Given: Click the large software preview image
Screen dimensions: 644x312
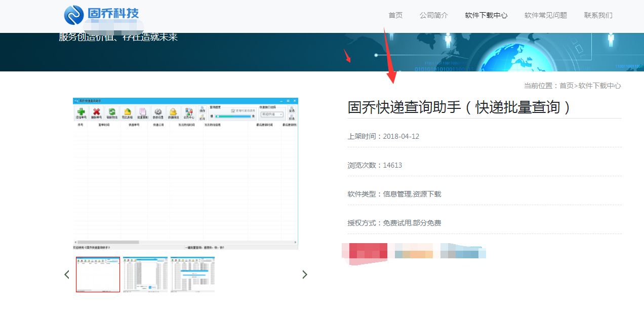Looking at the screenshot, I should point(185,174).
